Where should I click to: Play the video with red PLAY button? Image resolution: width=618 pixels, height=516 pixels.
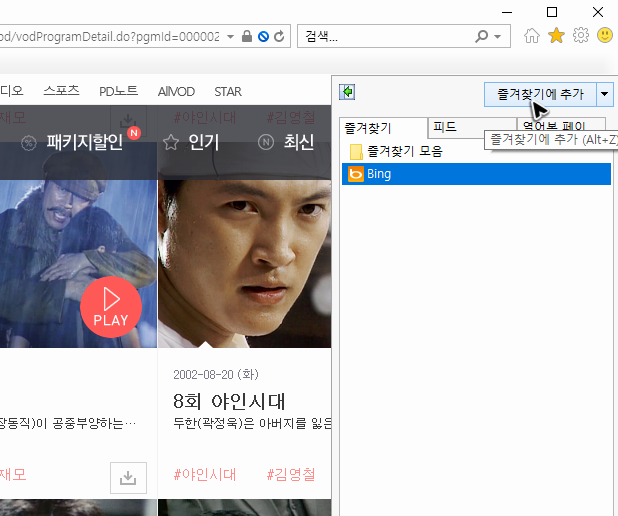point(111,307)
